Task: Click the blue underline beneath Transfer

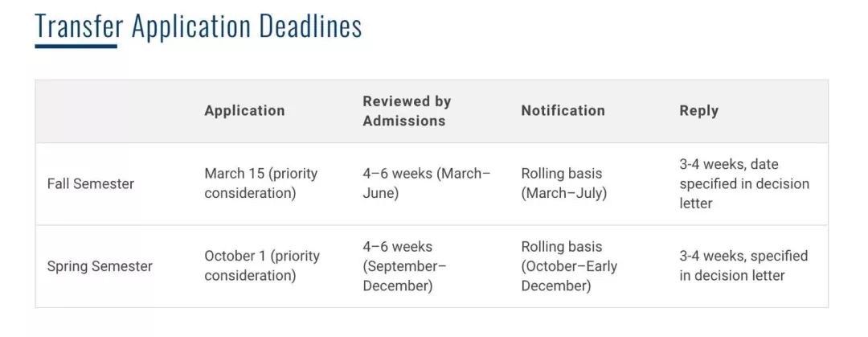Action: (x=76, y=46)
